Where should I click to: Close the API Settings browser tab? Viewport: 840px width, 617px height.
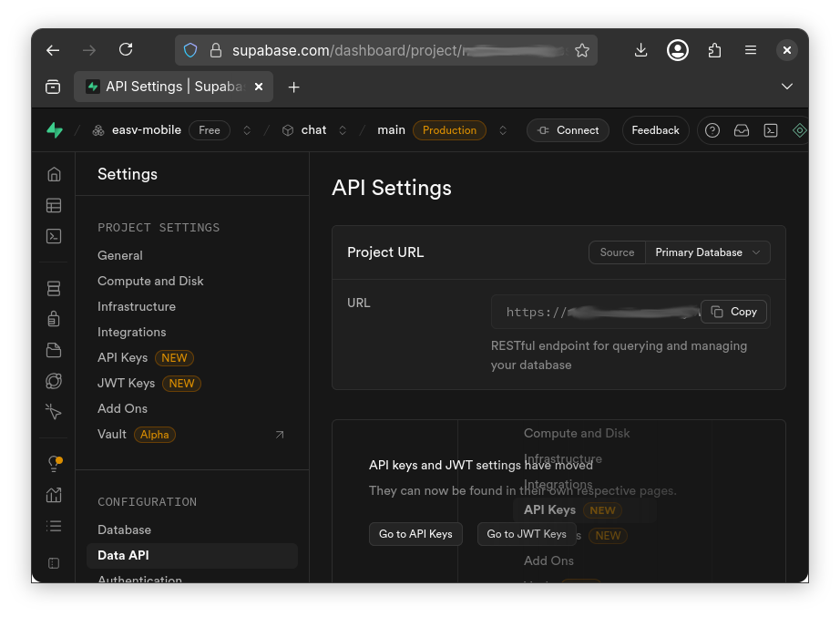click(x=259, y=87)
